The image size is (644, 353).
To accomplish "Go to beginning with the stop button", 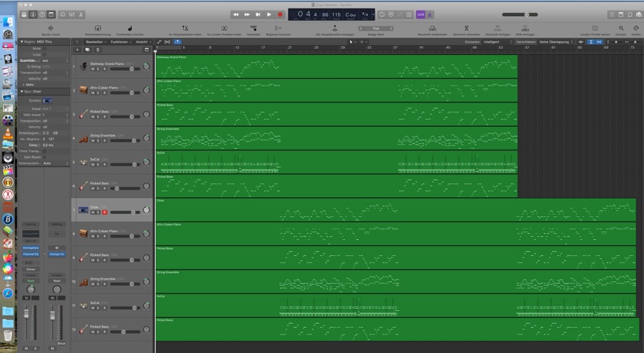I will click(x=258, y=15).
